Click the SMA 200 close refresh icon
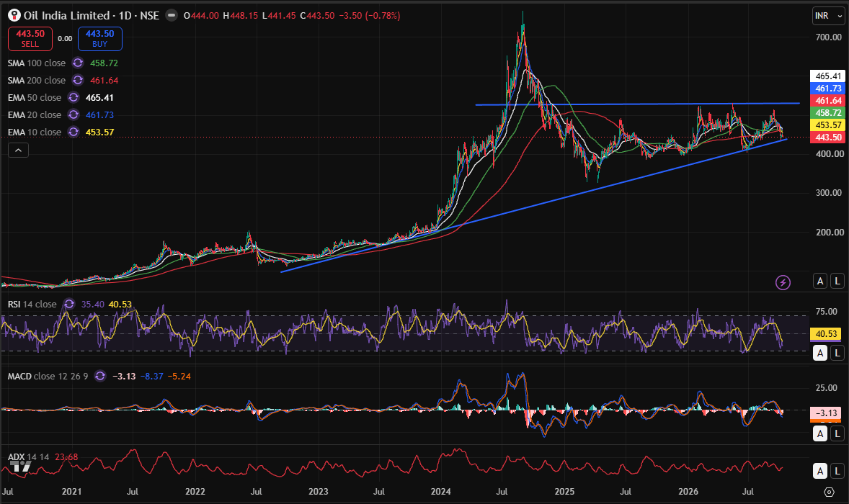Screen dimensions: 849x504 pyautogui.click(x=78, y=80)
